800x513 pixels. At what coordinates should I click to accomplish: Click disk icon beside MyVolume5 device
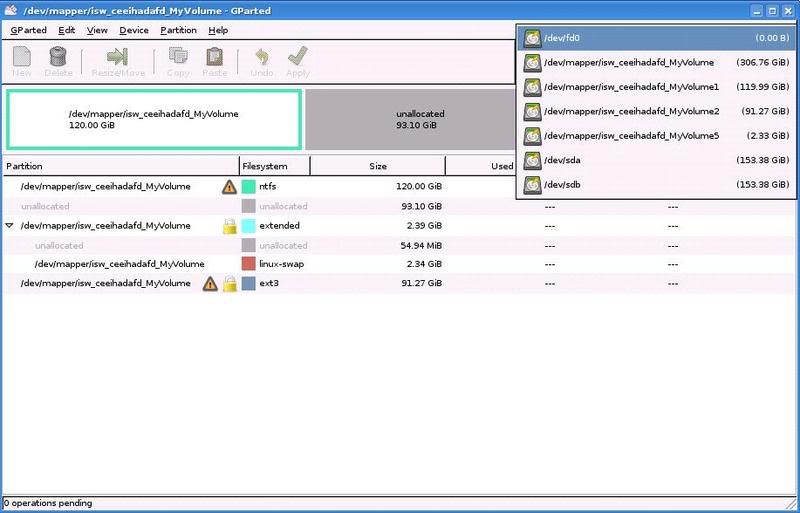(532, 136)
